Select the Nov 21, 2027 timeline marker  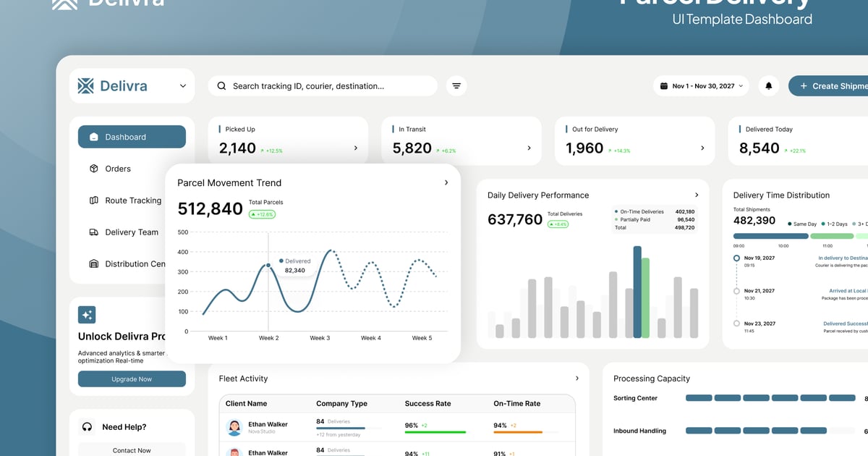pos(736,291)
